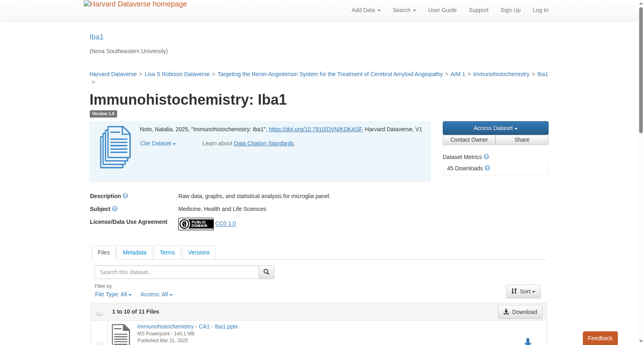Click the Feedback button

[x=600, y=338]
